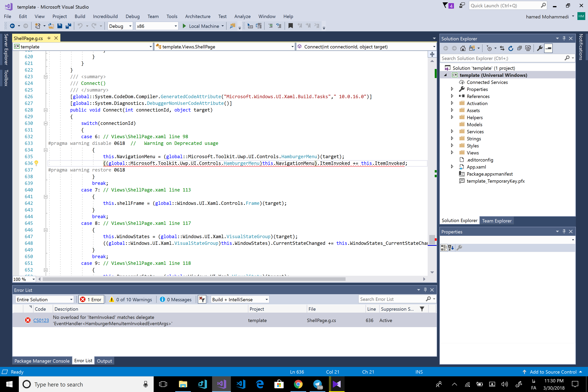
Task: Expand the Views folder
Action: tap(452, 152)
